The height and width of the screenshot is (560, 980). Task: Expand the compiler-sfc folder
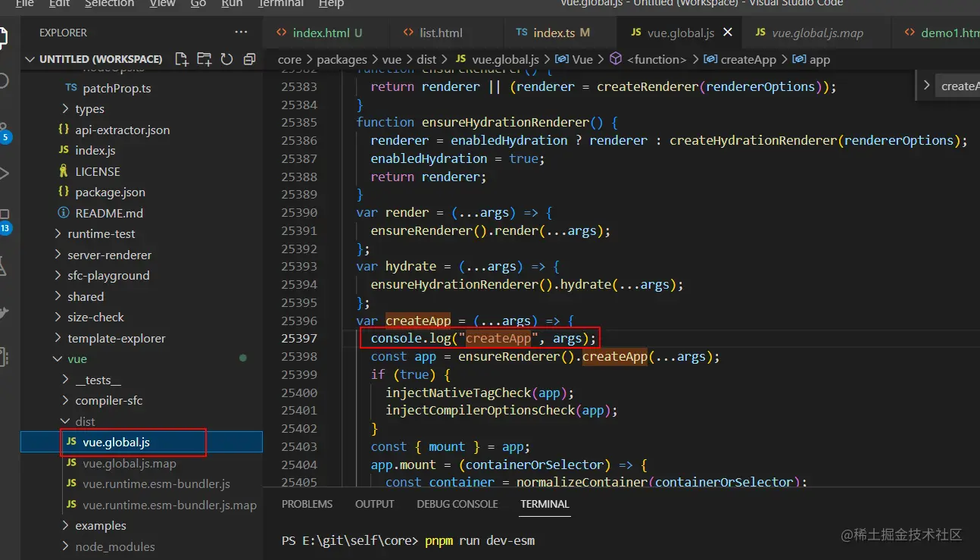108,401
